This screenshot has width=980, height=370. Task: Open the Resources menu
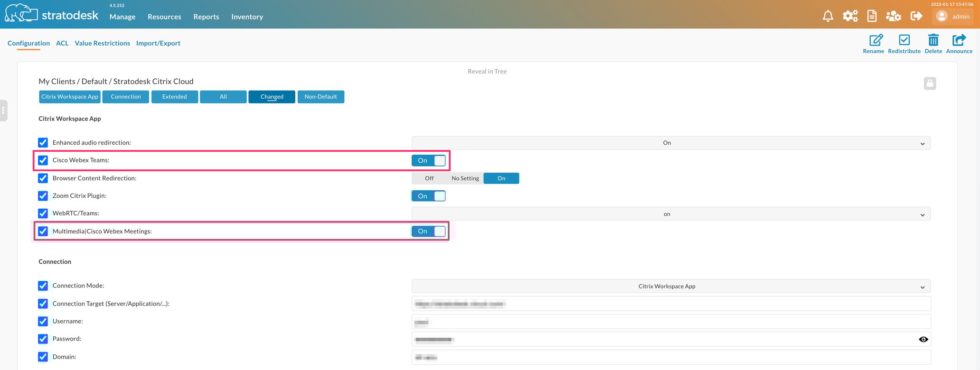pyautogui.click(x=164, y=17)
